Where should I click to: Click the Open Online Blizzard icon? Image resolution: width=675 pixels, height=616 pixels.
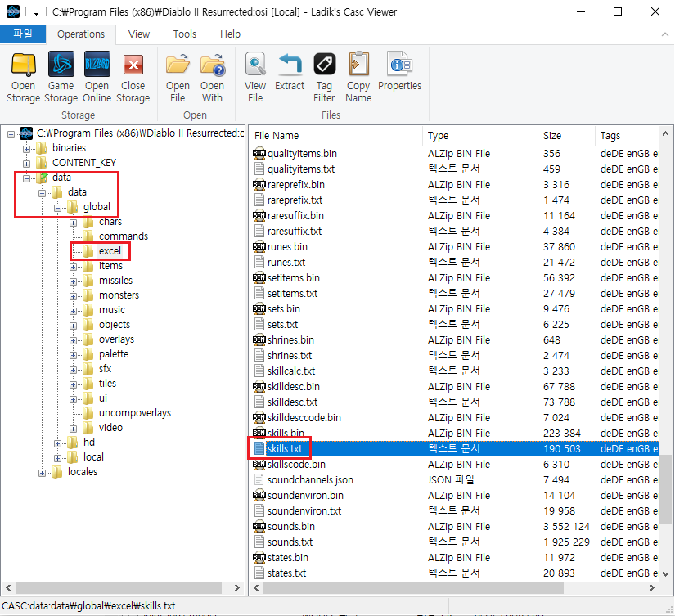97,65
